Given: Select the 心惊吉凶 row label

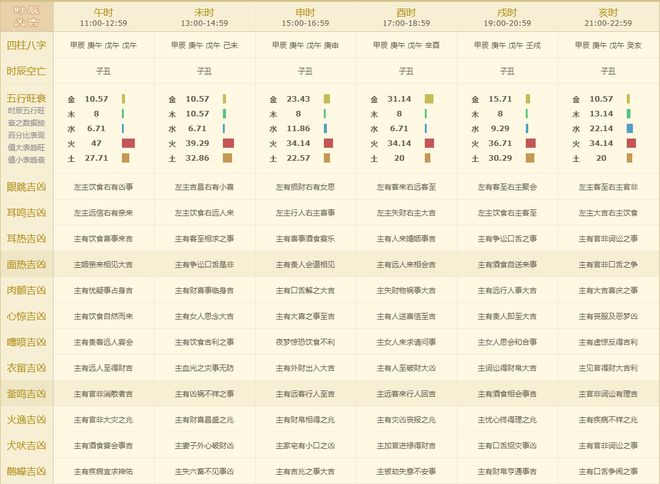Looking at the screenshot, I should pos(27,316).
